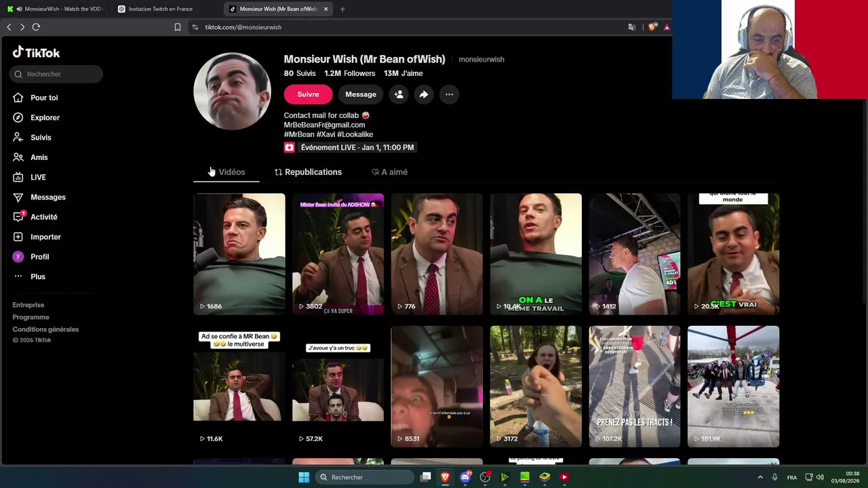Click the Monsieur Wish profile picture
The width and height of the screenshot is (868, 488).
click(233, 91)
